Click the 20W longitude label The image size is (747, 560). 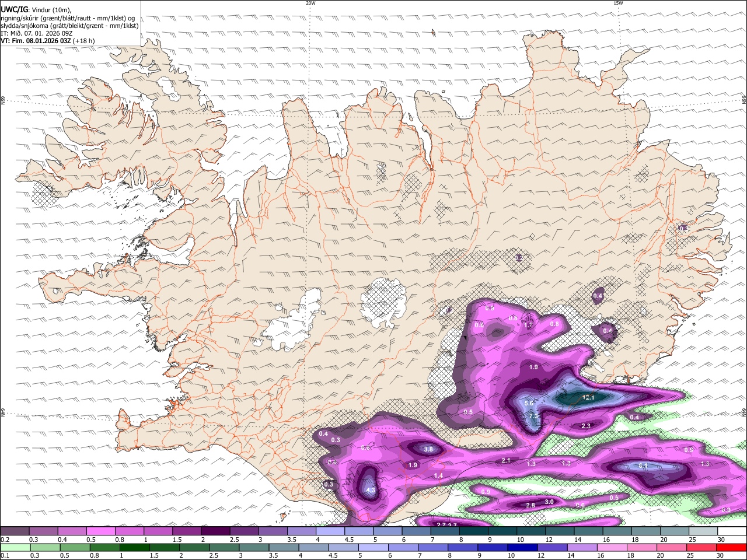310,3
